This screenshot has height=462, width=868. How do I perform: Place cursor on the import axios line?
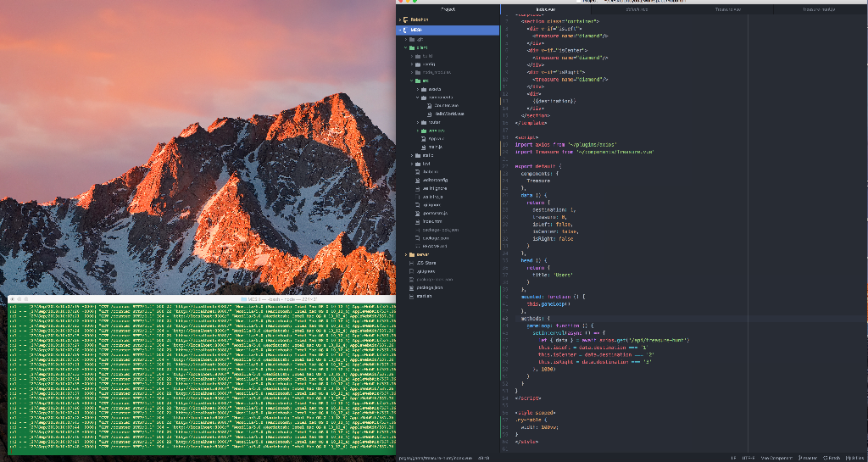click(565, 144)
